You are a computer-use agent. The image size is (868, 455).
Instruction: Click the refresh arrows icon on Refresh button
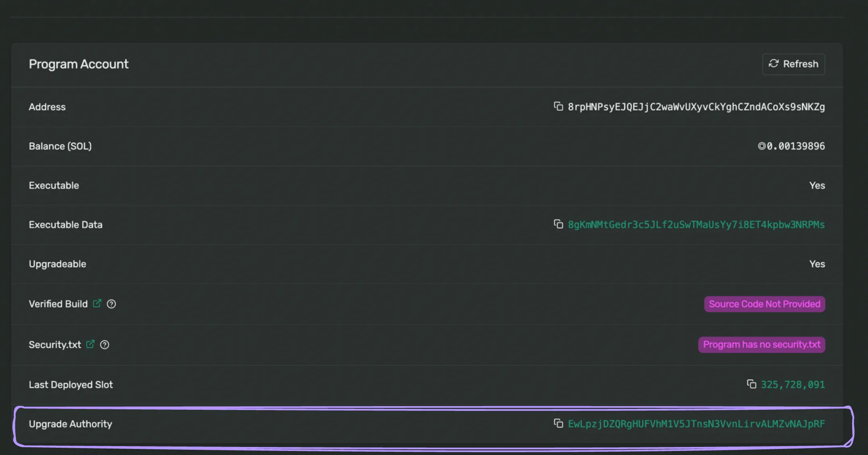[x=773, y=64]
